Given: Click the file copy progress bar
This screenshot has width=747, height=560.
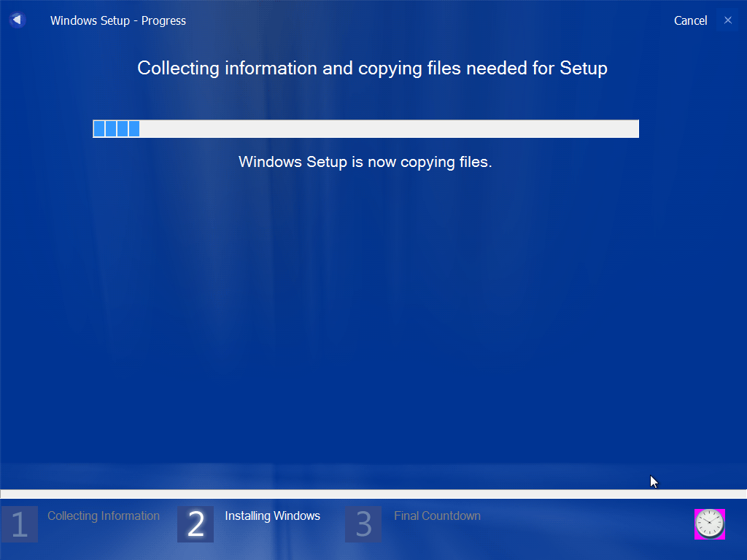Looking at the screenshot, I should [366, 128].
